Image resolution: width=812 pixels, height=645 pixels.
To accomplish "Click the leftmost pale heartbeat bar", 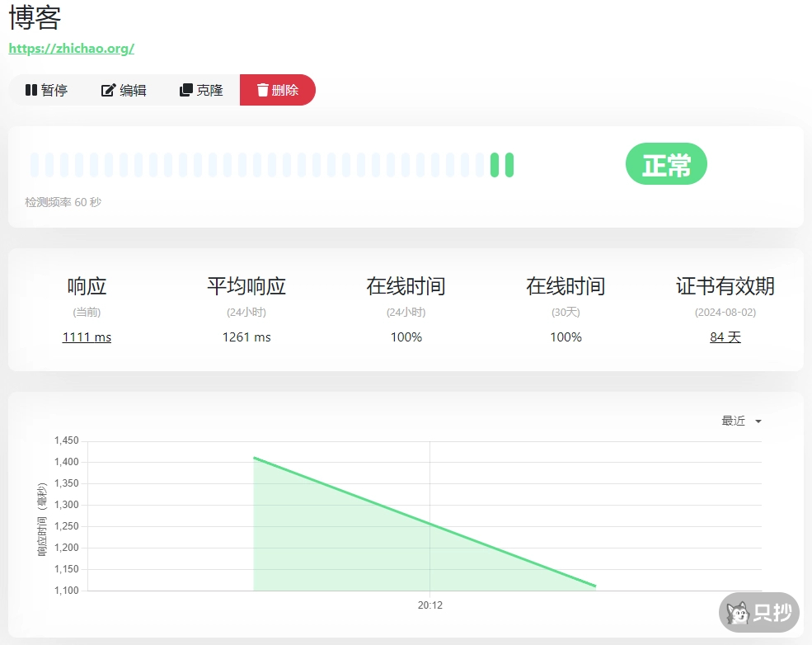I will point(35,165).
